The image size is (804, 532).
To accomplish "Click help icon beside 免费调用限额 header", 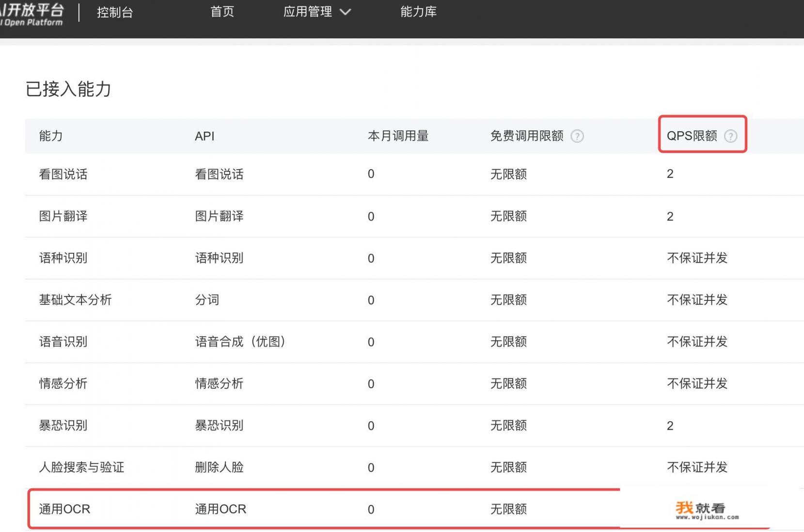I will click(577, 136).
